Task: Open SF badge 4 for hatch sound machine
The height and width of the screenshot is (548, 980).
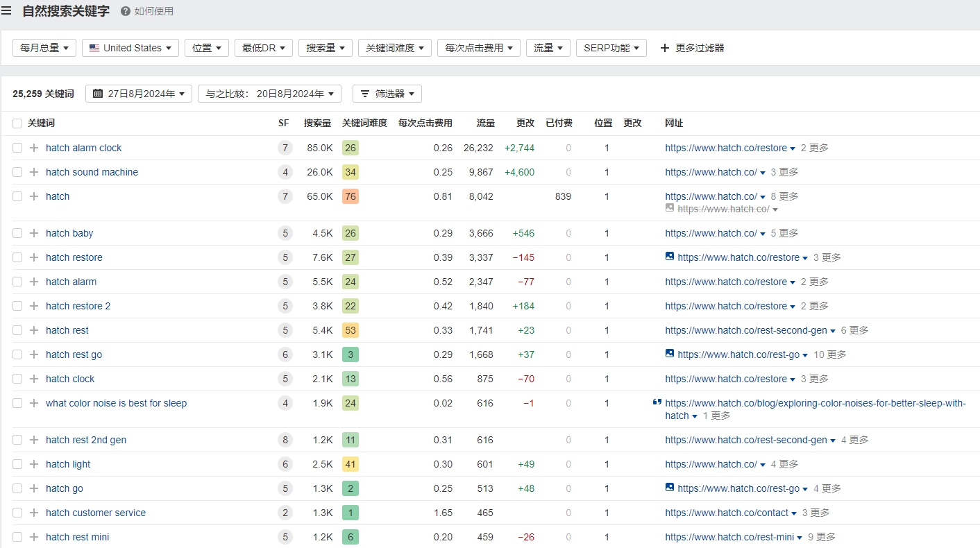Action: [x=285, y=172]
